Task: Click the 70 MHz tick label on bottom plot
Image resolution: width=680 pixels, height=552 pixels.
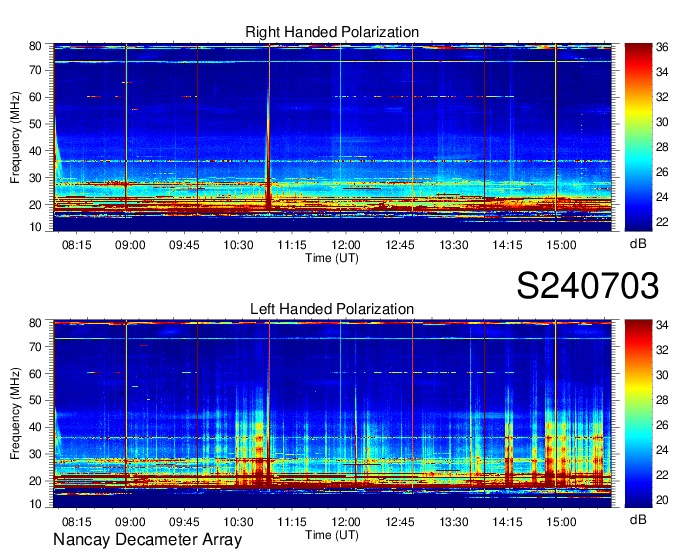Action: (36, 347)
